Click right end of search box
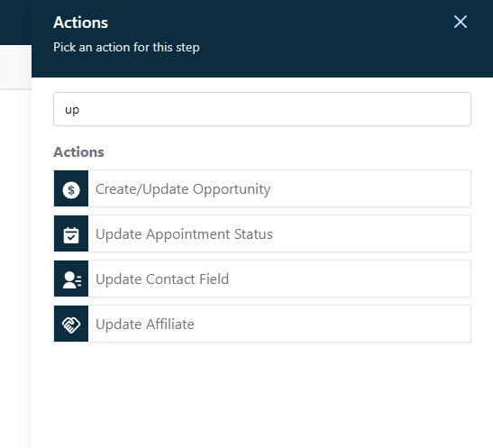The image size is (493, 448). (456, 109)
